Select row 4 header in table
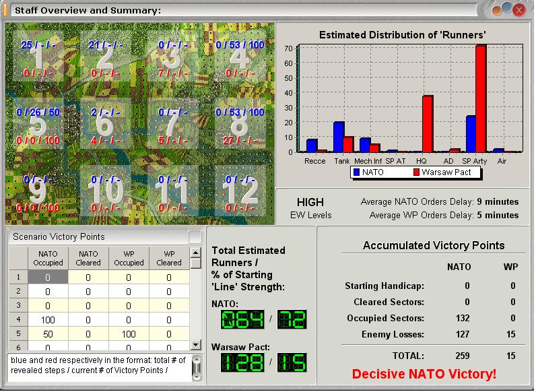This screenshot has height=392, width=536. [18, 319]
